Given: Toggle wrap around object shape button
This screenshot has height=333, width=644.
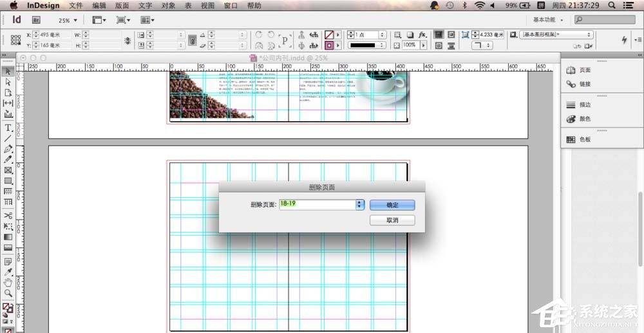Looking at the screenshot, I should 439,45.
